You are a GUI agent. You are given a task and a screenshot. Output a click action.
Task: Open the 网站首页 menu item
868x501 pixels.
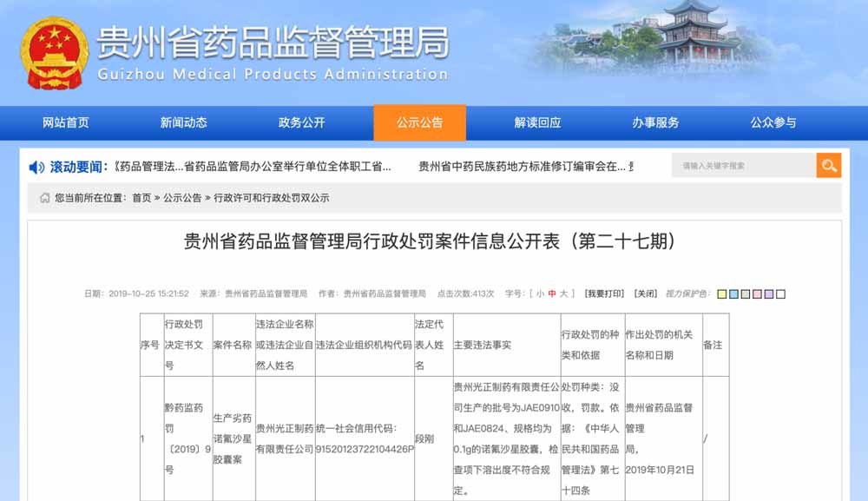pos(63,122)
